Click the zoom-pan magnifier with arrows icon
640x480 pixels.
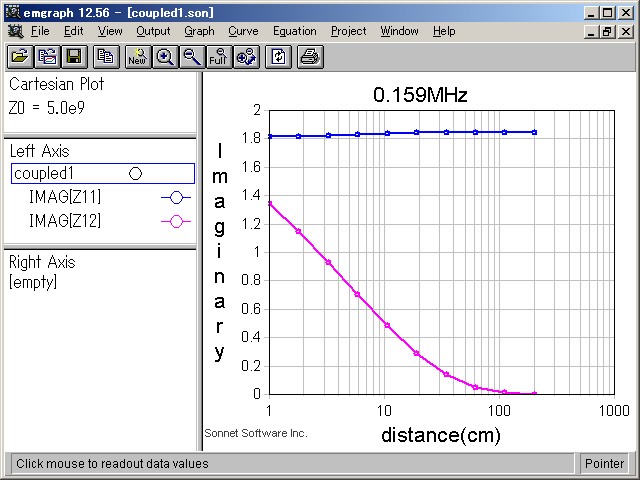click(246, 57)
